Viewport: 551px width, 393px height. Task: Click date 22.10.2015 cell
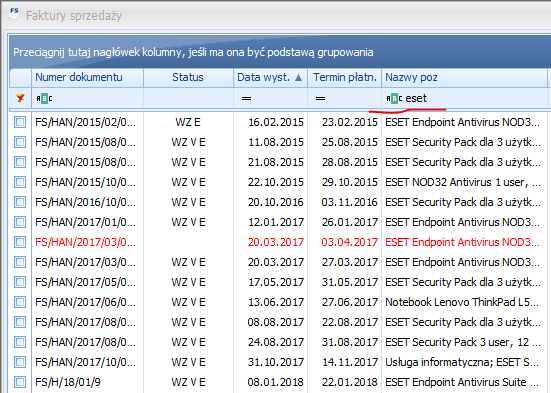[276, 182]
